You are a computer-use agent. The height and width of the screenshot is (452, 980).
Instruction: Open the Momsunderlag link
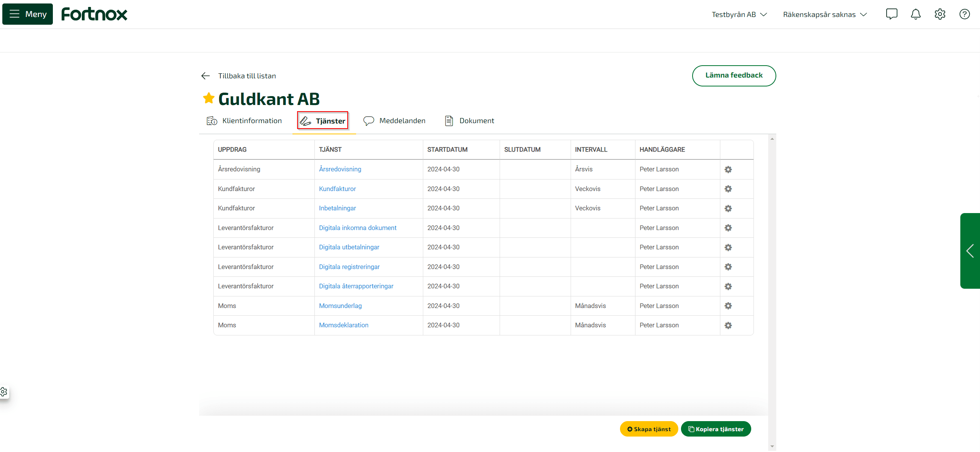click(340, 306)
